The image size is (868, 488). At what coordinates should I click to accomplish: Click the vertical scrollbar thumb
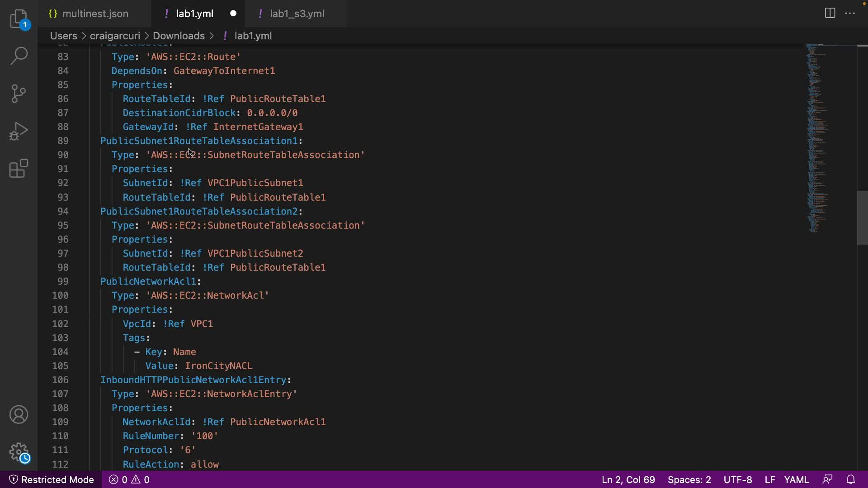(x=862, y=218)
